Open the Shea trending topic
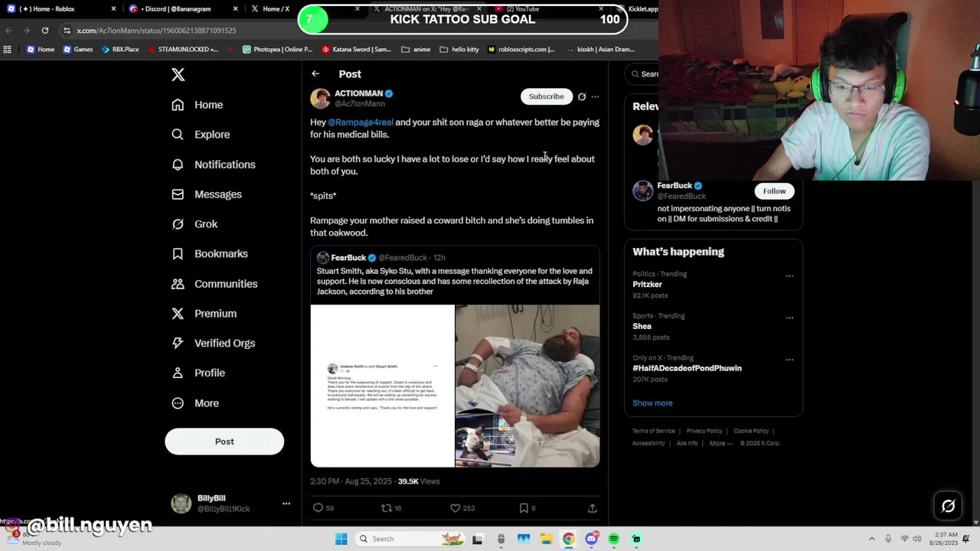The image size is (980, 551). click(x=642, y=326)
